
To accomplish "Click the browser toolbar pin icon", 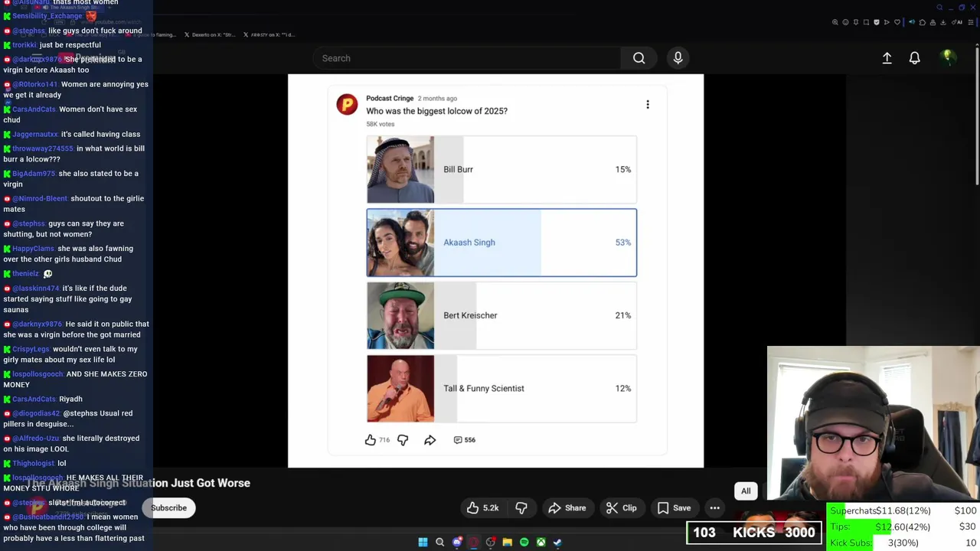I will click(856, 22).
